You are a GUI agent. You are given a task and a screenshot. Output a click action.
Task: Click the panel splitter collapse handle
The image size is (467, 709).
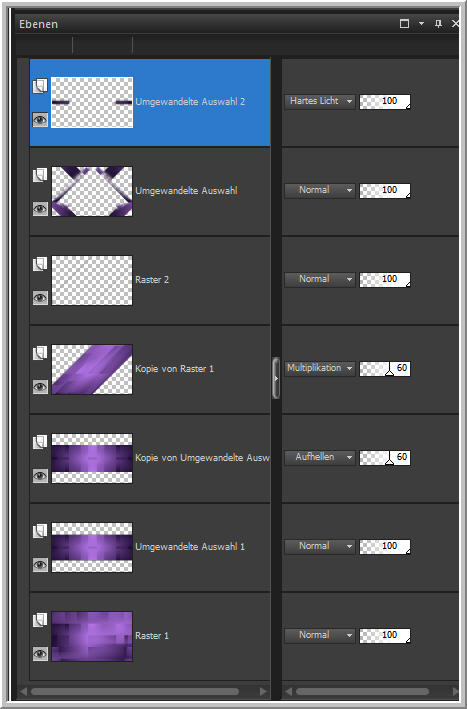276,378
